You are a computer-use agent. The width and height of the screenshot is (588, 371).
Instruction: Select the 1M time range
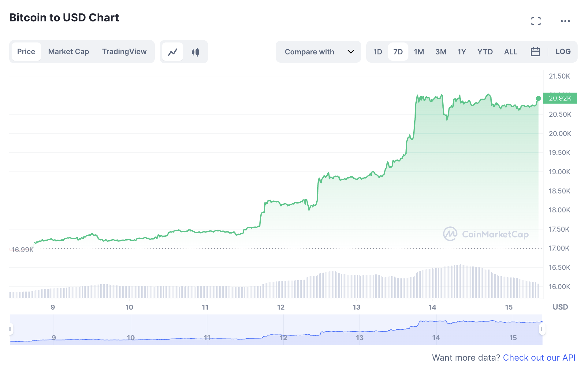[419, 52]
